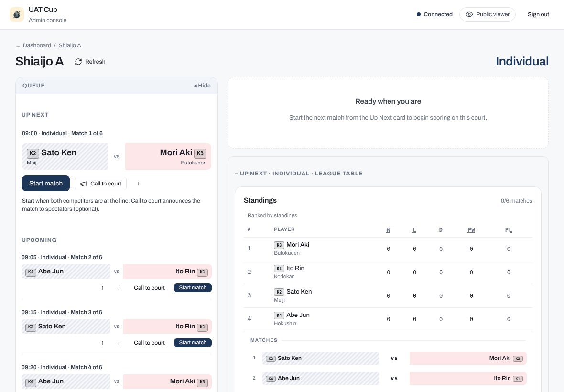Click the PLAYER column header
Viewport: 564px width, 392px height.
284,229
